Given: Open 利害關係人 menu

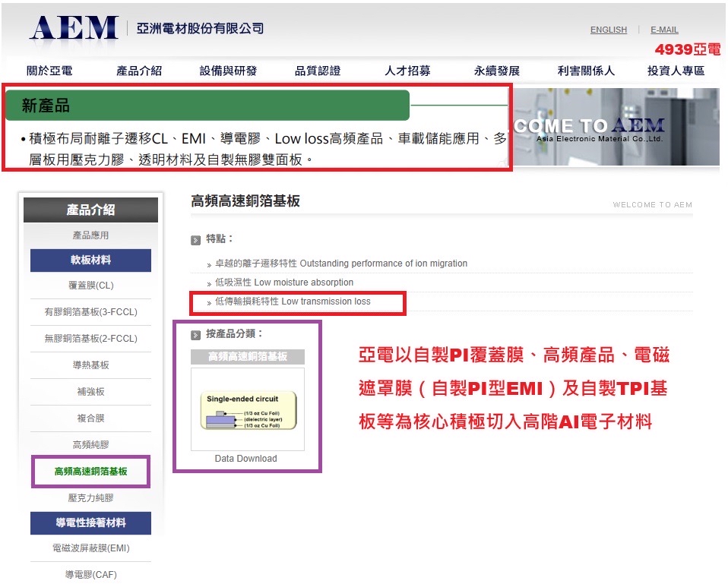Looking at the screenshot, I should pyautogui.click(x=586, y=71).
